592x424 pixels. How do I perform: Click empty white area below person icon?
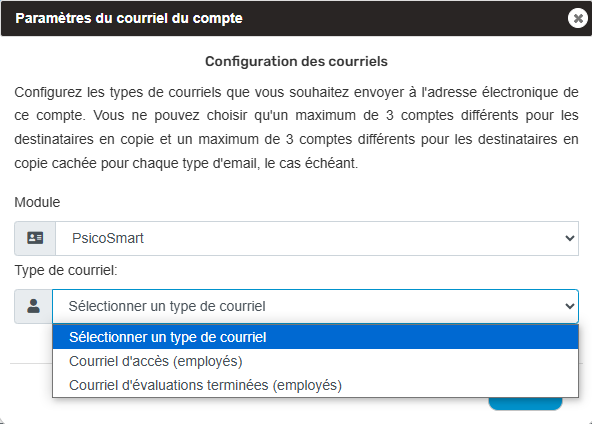point(30,342)
